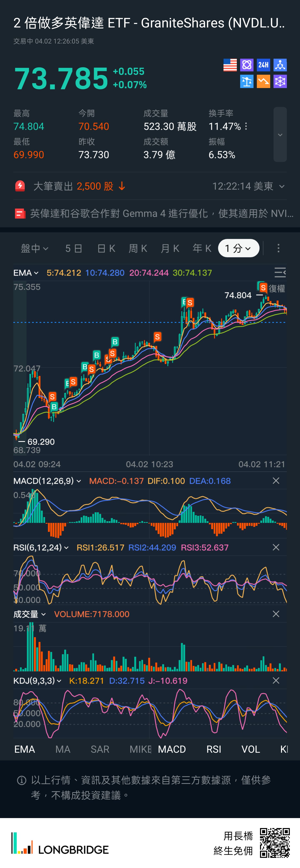Close the KDJ indicator panel
This screenshot has height=868, width=300.
point(276,681)
